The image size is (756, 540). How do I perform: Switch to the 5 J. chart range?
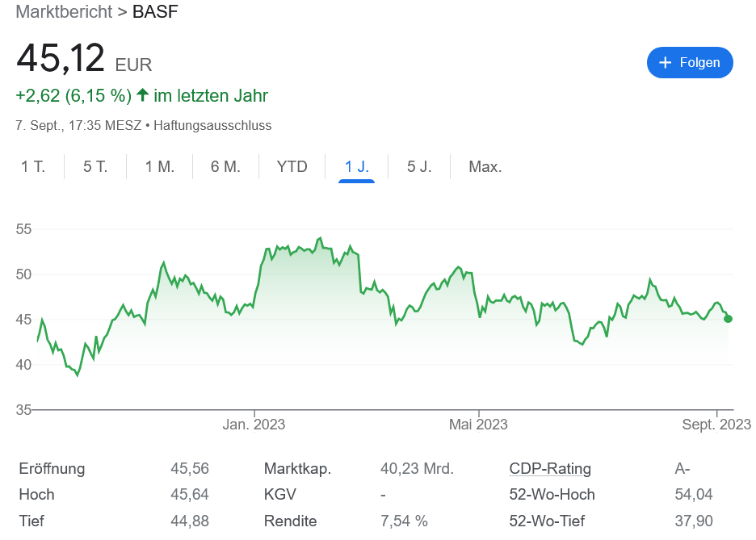[419, 166]
